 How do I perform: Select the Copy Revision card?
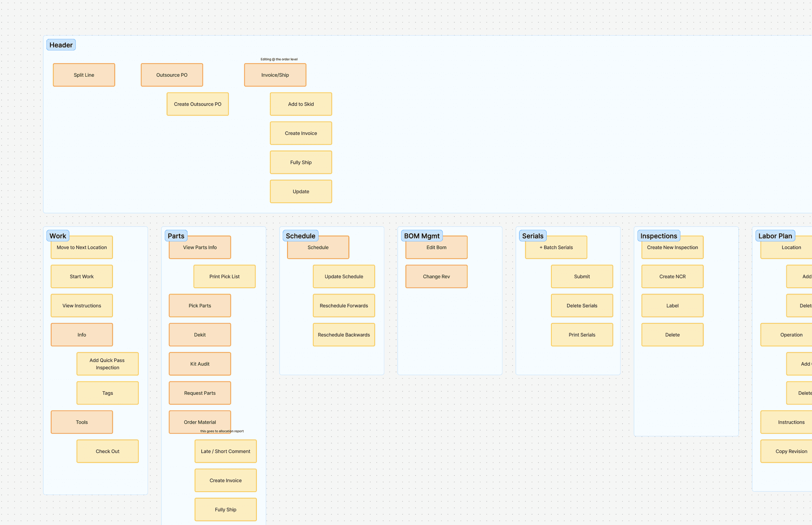point(791,451)
